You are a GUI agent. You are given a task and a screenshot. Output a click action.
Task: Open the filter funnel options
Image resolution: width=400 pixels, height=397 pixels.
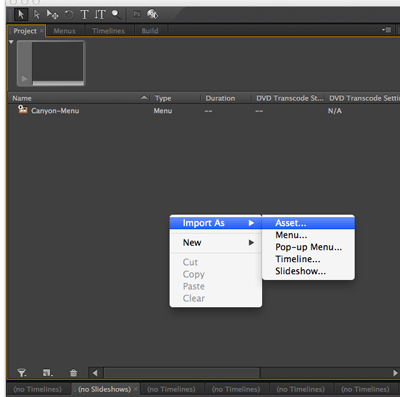pos(22,373)
